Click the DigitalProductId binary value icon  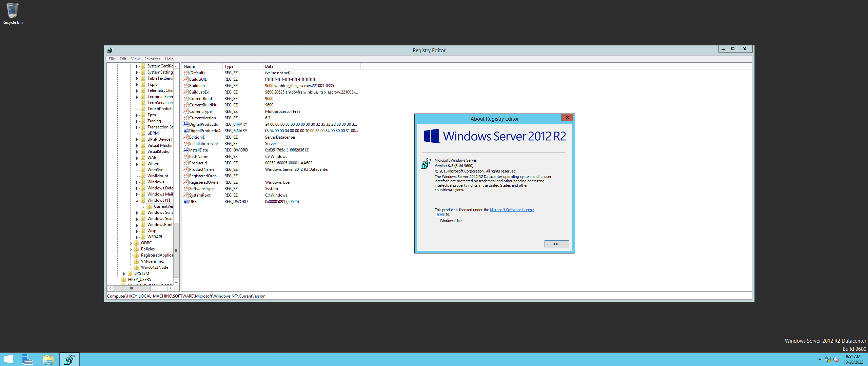(x=186, y=124)
